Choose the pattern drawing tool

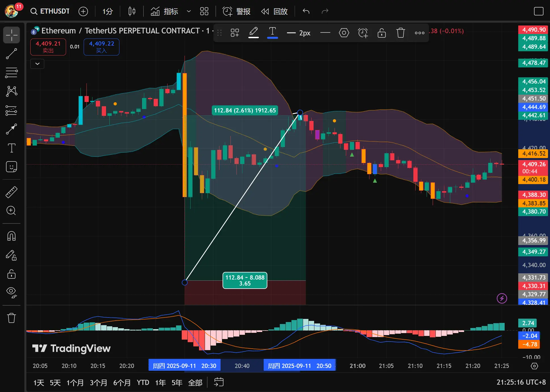[11, 91]
